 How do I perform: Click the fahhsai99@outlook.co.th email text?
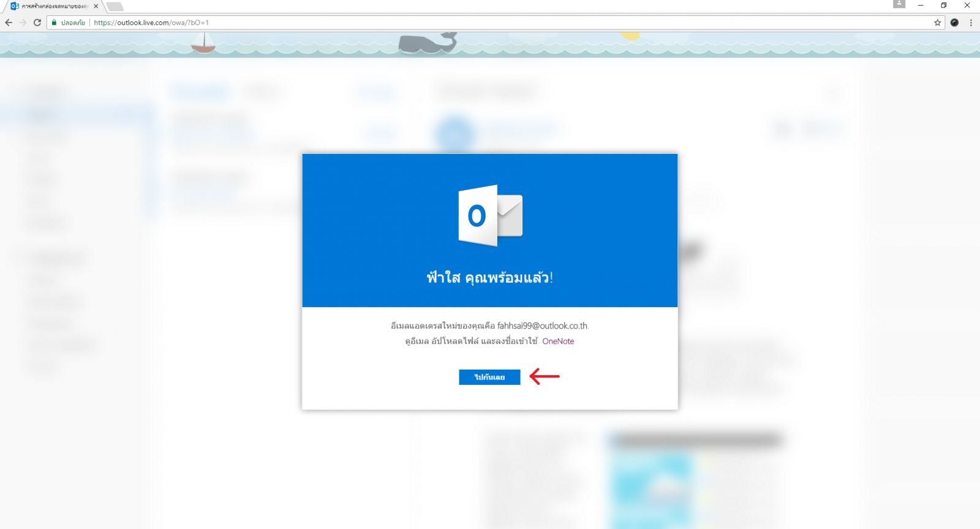coord(543,325)
